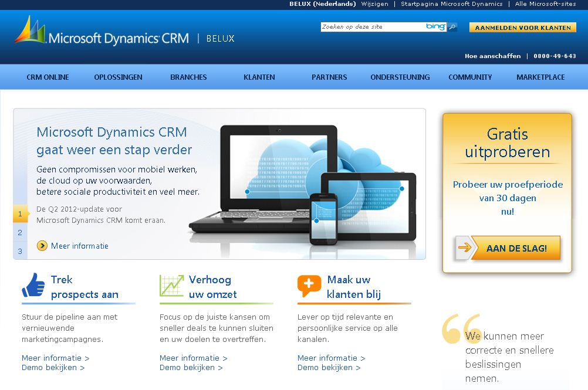Image resolution: width=588 pixels, height=390 pixels.
Task: Click the Probeer uw proefperiode text
Action: [508, 198]
